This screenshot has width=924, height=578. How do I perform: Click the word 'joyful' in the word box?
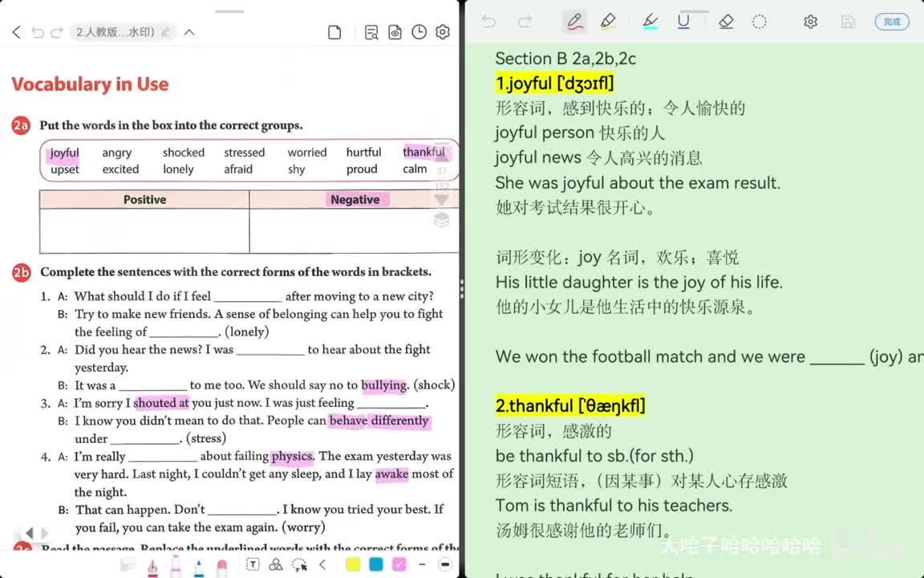64,153
